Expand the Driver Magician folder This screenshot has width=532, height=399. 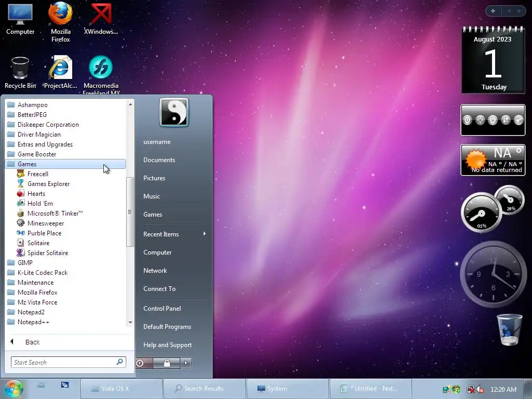click(x=65, y=135)
